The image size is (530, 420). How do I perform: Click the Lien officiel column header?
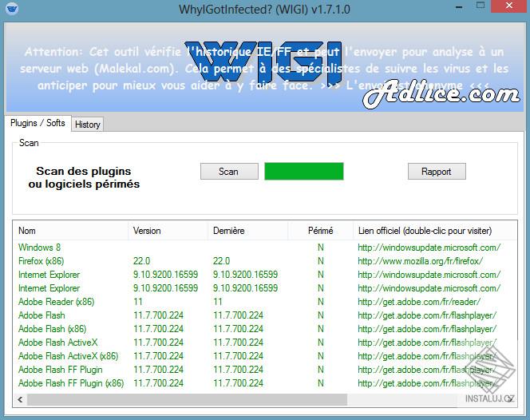(x=435, y=231)
